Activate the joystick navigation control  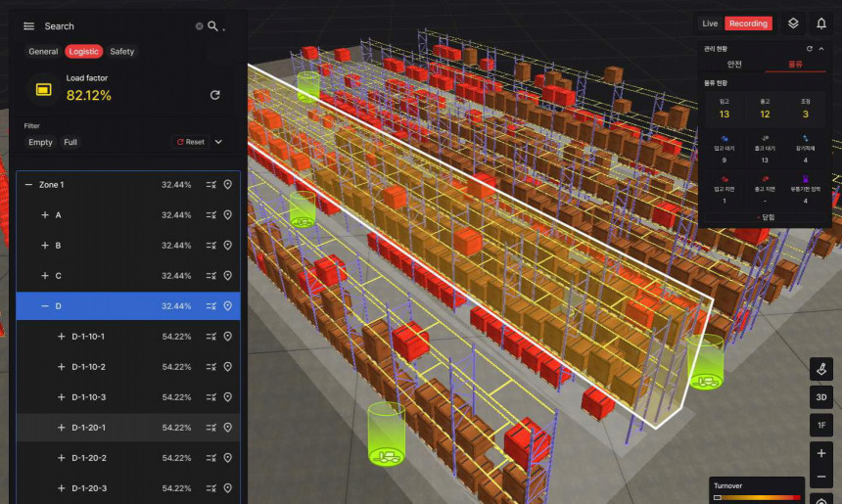coord(821,369)
